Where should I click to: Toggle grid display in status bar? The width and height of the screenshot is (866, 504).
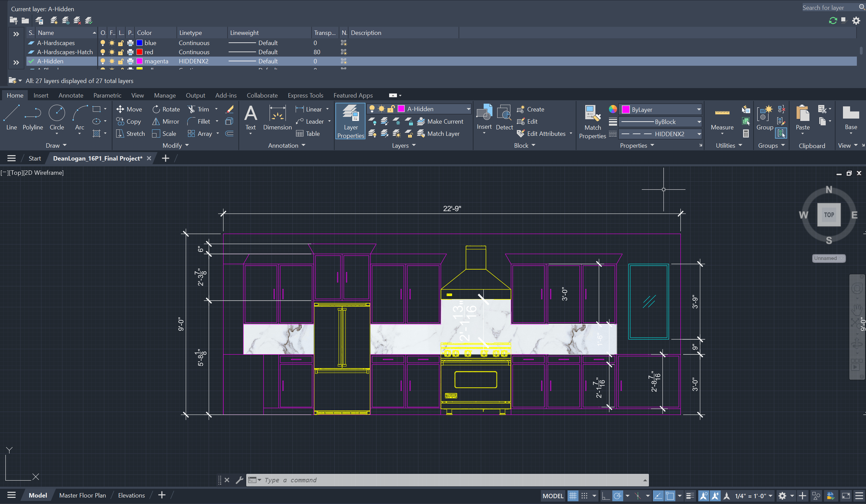573,496
